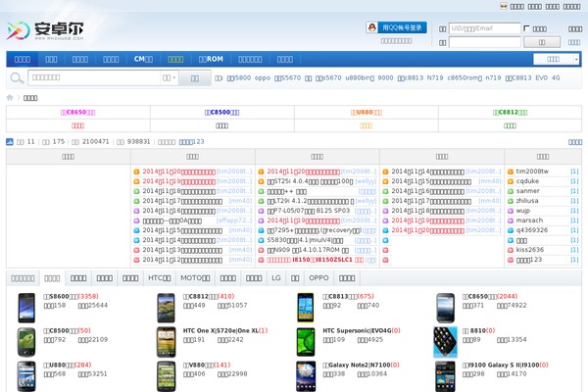
Task: Click the hot keyword EVO
Action: pyautogui.click(x=542, y=78)
